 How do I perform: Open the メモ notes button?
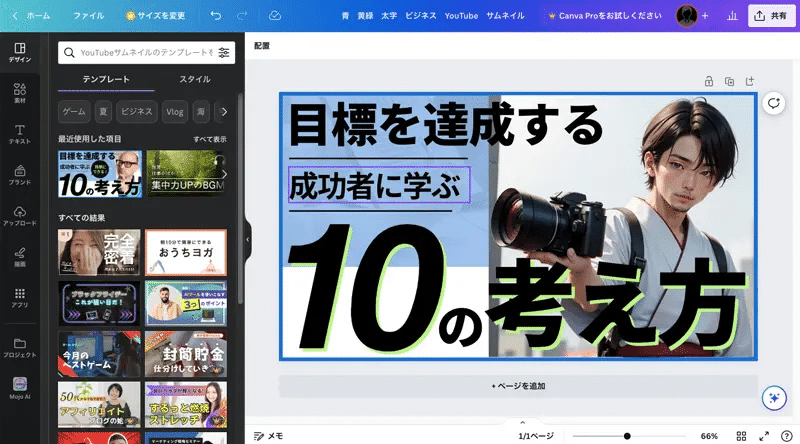pyautogui.click(x=268, y=436)
